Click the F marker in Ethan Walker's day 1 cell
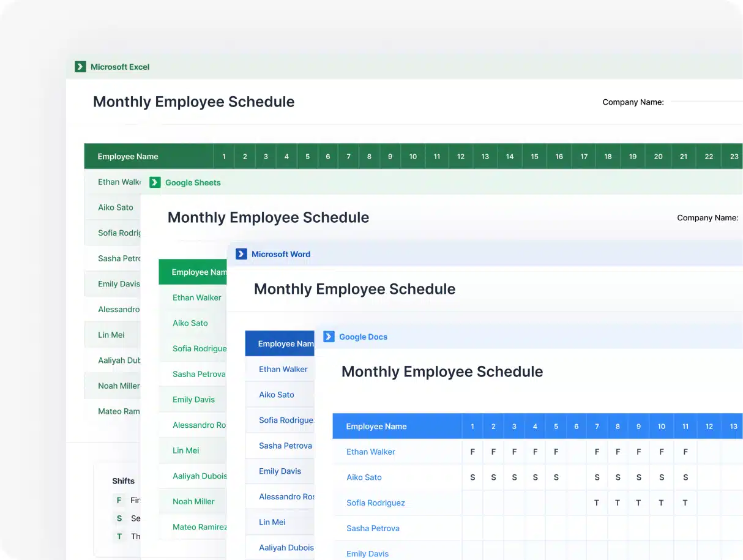The image size is (743, 560). pos(472,452)
